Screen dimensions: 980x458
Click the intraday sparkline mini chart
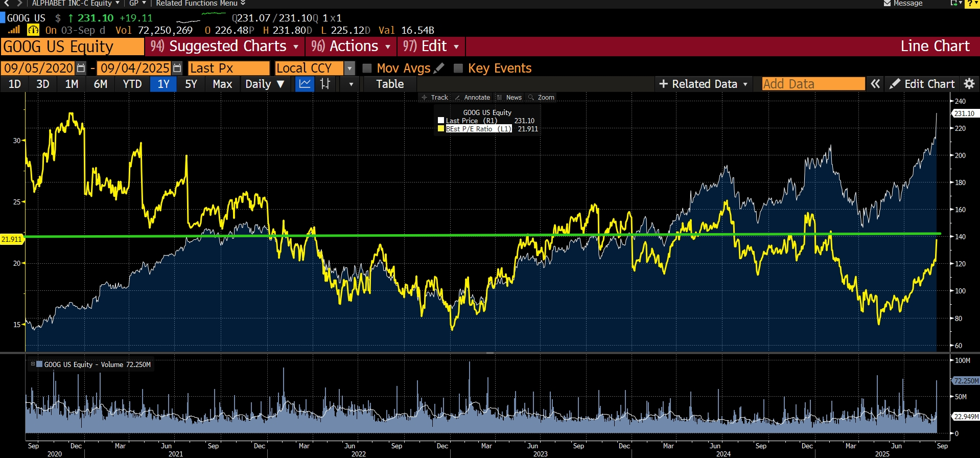click(201, 17)
